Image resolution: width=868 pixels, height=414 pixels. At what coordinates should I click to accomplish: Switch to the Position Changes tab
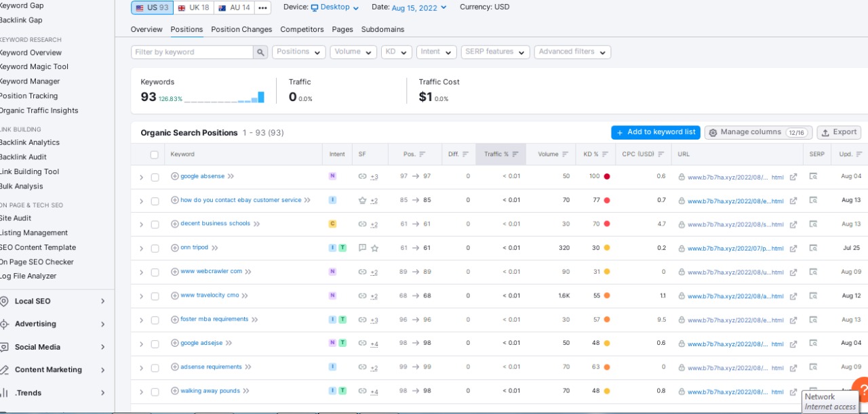coord(241,30)
